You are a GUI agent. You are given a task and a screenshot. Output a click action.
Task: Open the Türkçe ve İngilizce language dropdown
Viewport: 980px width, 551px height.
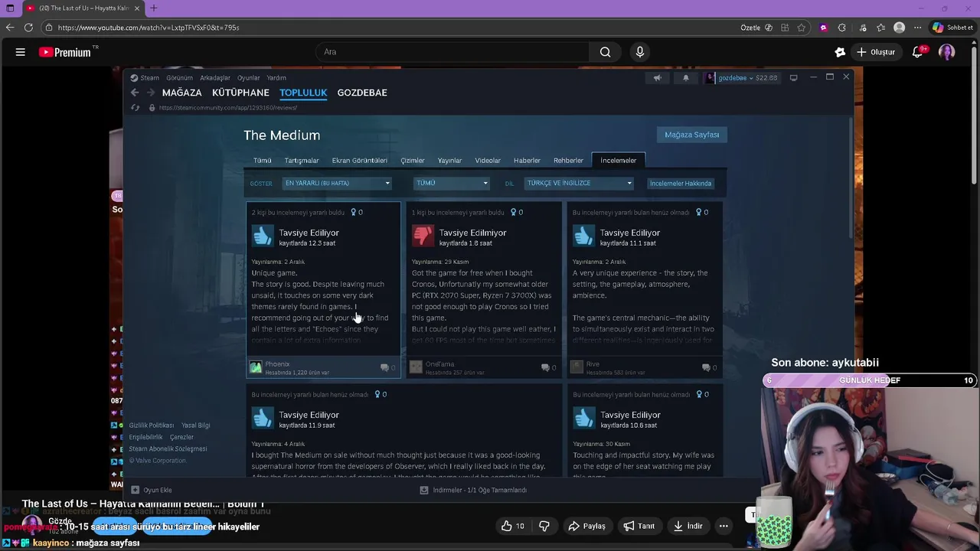579,183
